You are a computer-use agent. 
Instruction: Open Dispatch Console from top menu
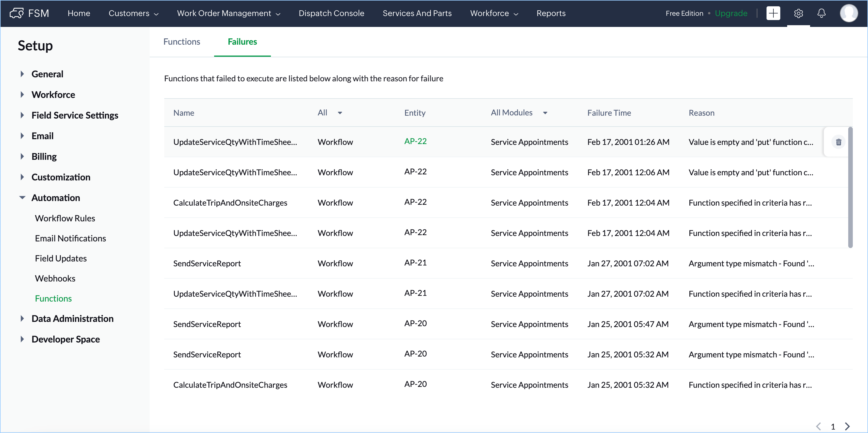tap(331, 13)
